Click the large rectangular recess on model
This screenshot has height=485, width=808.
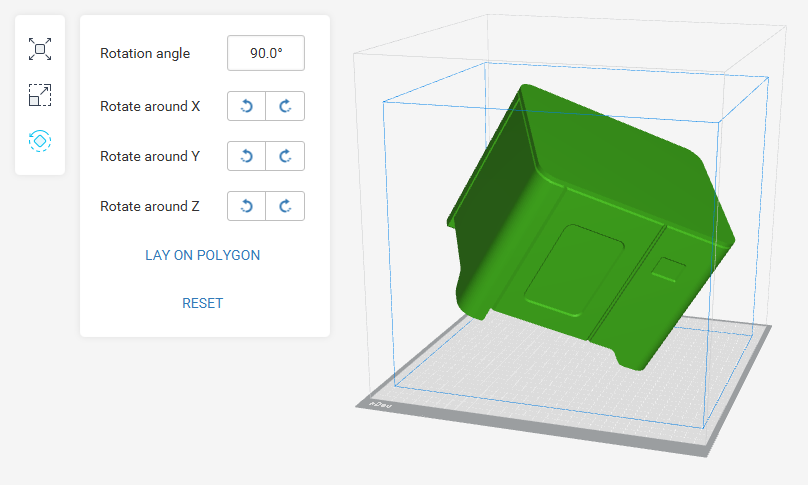[x=577, y=268]
